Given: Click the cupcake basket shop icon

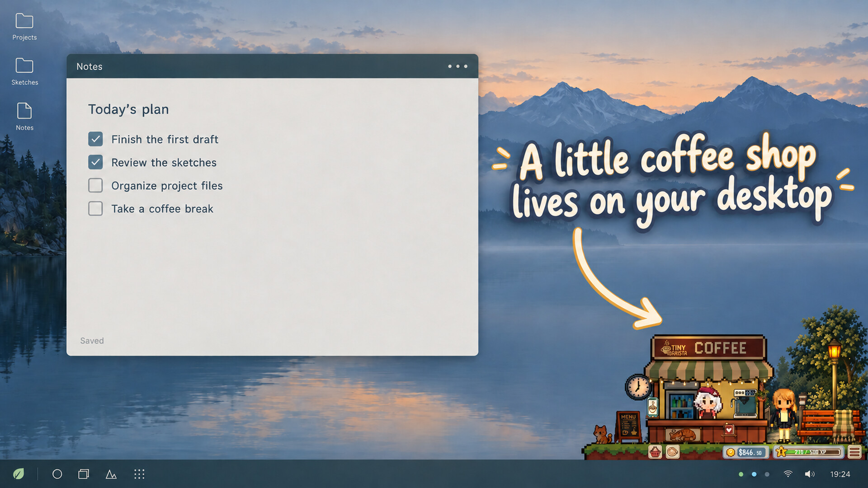Looking at the screenshot, I should 655,451.
